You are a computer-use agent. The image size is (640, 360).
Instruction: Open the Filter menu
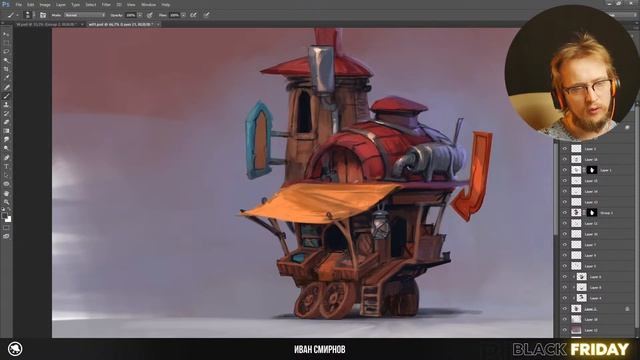[106, 4]
